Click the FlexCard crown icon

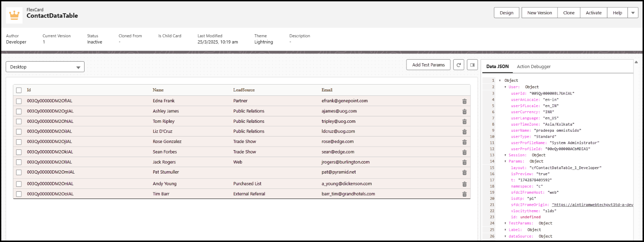click(x=14, y=15)
